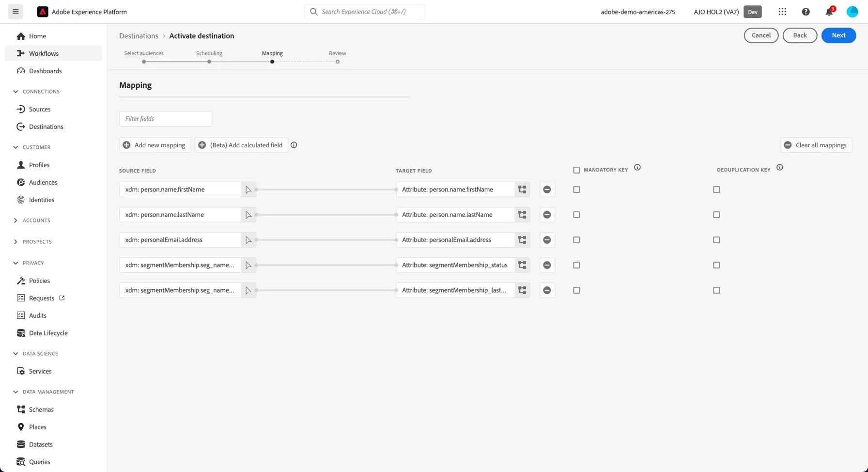Check the Mandatory Key header checkbox
Screen dimensions: 868x472
click(x=576, y=170)
